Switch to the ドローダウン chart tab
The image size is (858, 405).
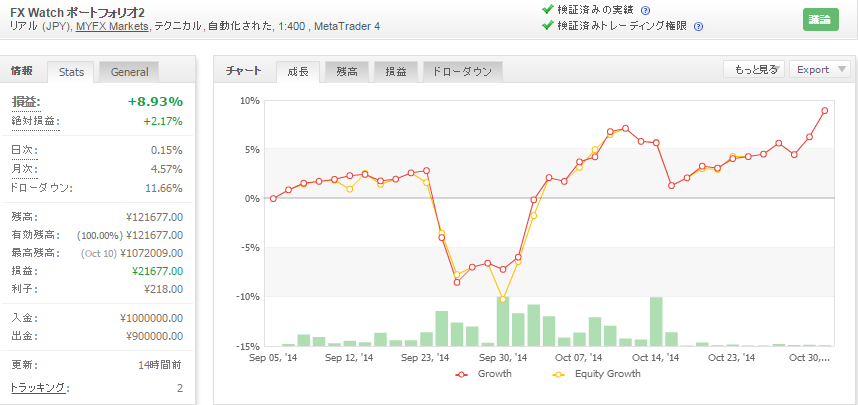tap(462, 72)
